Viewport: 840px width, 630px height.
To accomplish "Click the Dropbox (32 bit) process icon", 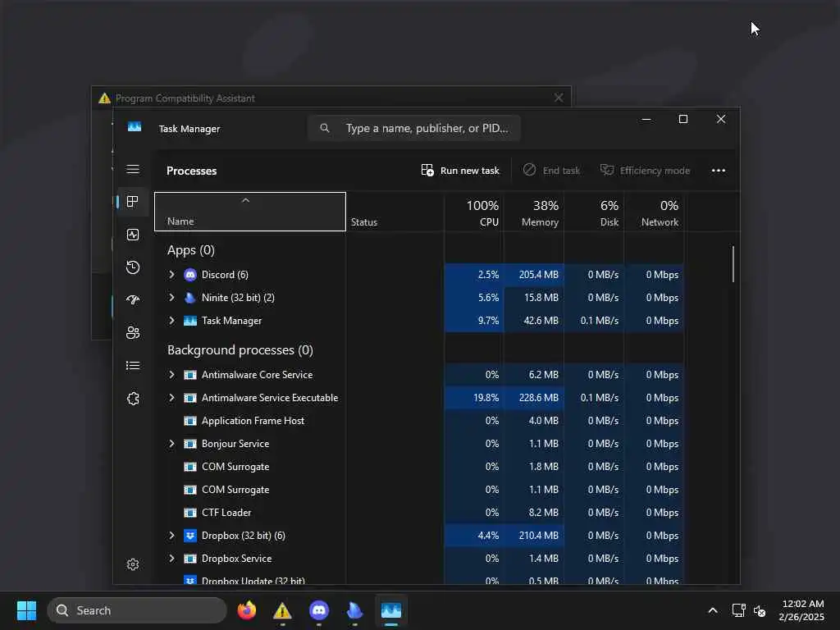I will click(190, 535).
